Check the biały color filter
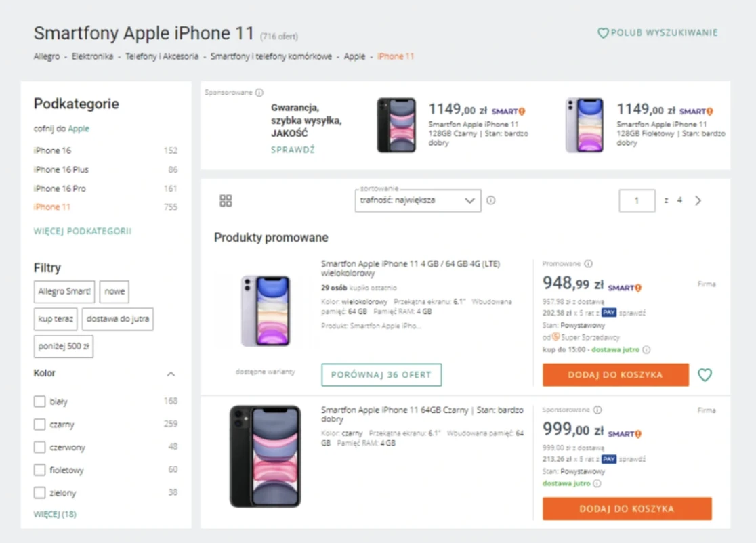The height and width of the screenshot is (543, 756). (x=39, y=401)
